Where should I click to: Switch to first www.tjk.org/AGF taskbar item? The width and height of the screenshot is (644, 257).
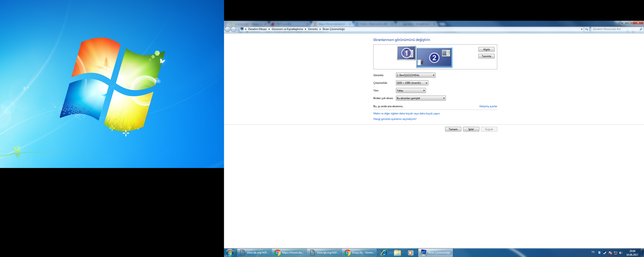click(254, 253)
